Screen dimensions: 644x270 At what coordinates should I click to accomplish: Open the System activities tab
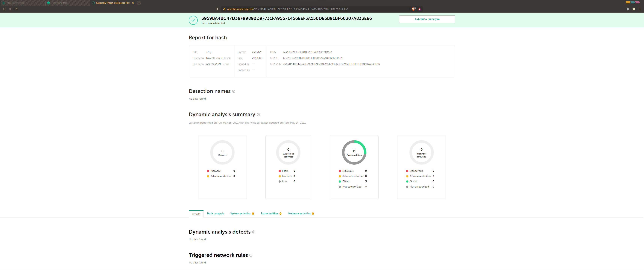(x=240, y=213)
